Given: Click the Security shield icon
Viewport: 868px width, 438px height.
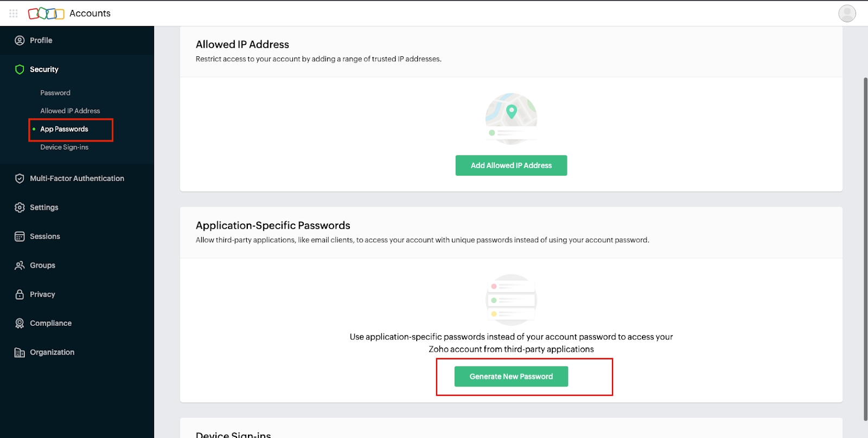Looking at the screenshot, I should pos(20,69).
